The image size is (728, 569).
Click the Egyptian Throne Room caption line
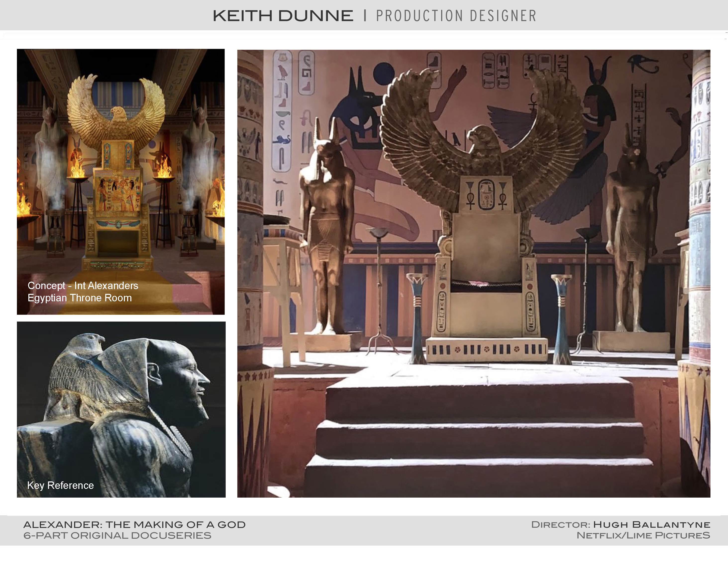coord(80,298)
